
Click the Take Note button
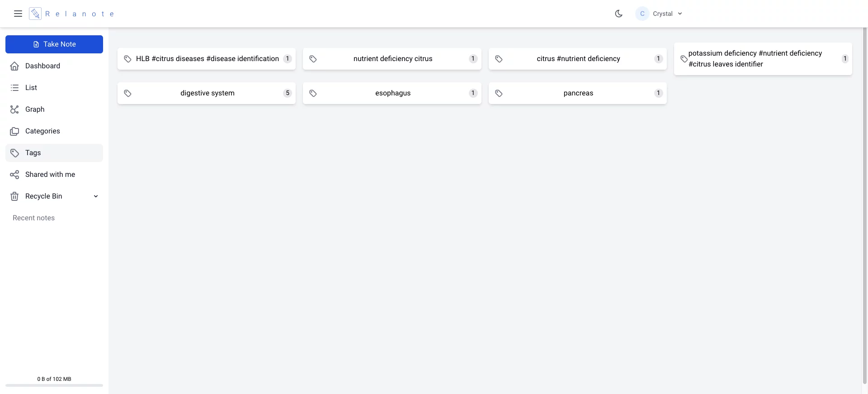(x=54, y=44)
